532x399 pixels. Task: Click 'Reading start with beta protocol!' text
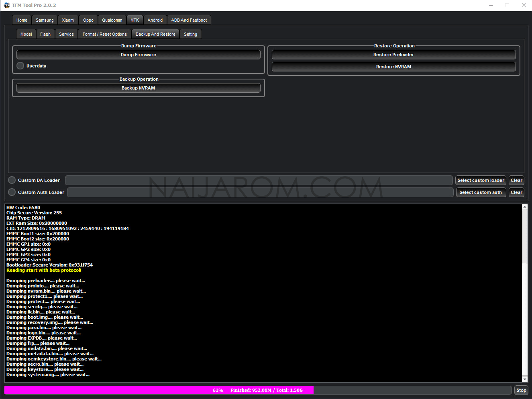point(44,270)
